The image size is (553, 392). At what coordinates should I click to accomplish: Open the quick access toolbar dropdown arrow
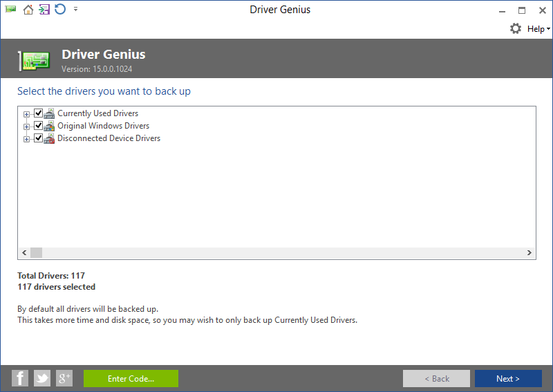pyautogui.click(x=75, y=10)
